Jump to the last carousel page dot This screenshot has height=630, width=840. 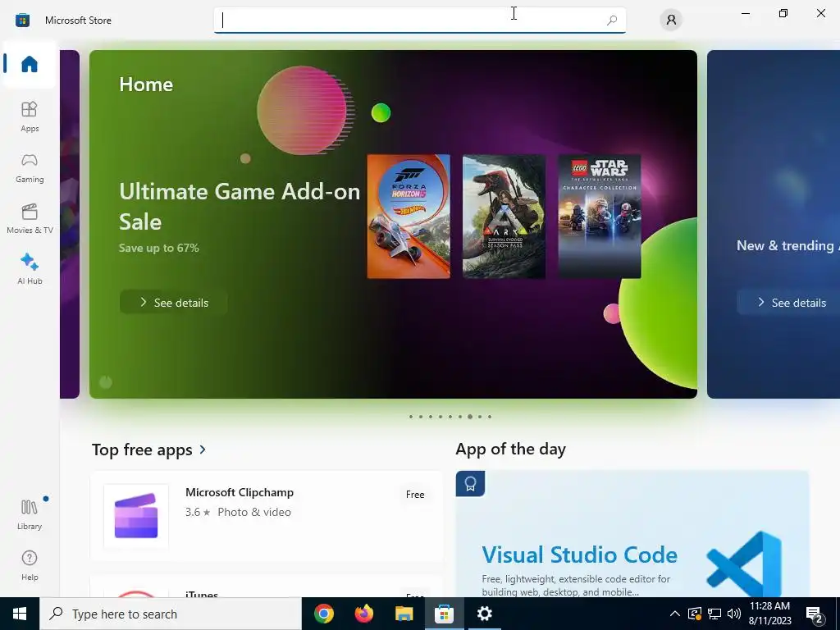coord(490,416)
